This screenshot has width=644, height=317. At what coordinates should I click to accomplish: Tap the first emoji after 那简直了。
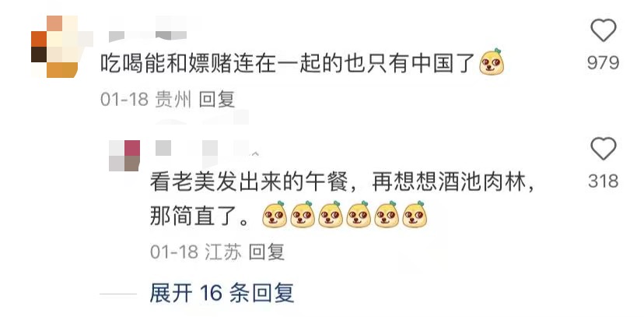[x=275, y=215]
